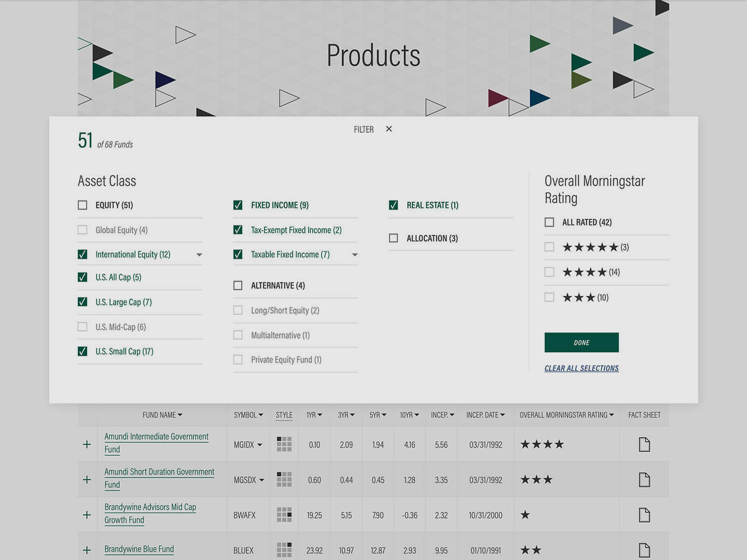
Task: Click Clear All Selections link
Action: [582, 368]
